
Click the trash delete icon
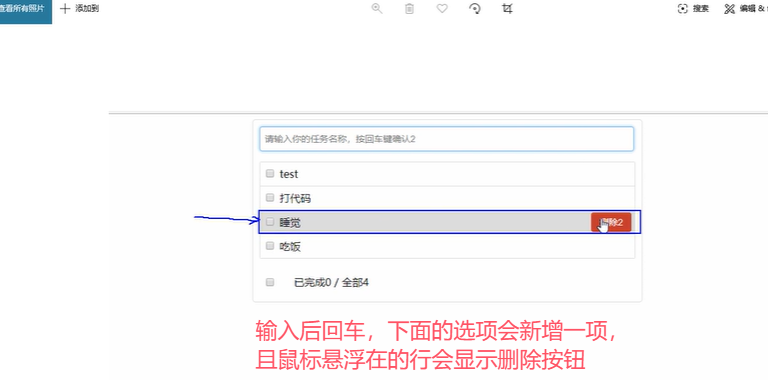tap(409, 8)
